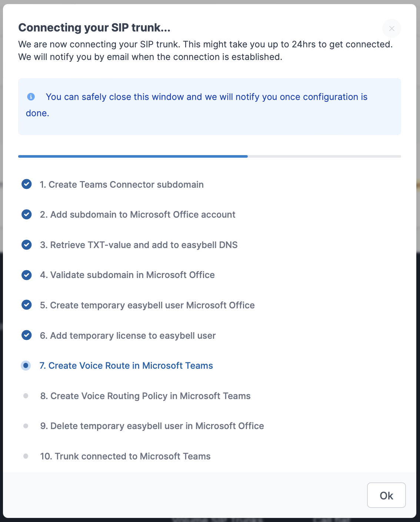This screenshot has width=420, height=522.
Task: Click pending dot for Trunk connected step
Action: point(26,456)
